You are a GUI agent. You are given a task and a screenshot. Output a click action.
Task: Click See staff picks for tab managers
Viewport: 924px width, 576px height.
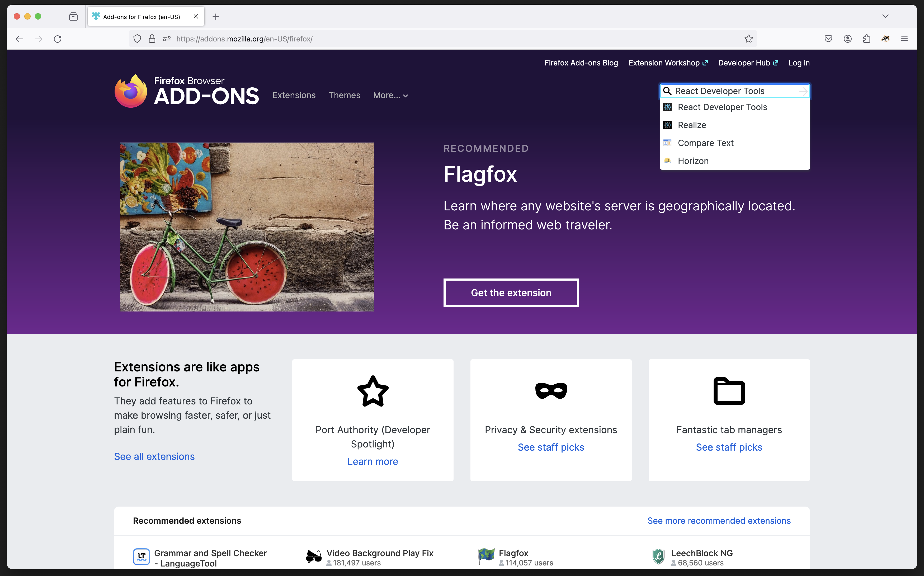pyautogui.click(x=729, y=447)
